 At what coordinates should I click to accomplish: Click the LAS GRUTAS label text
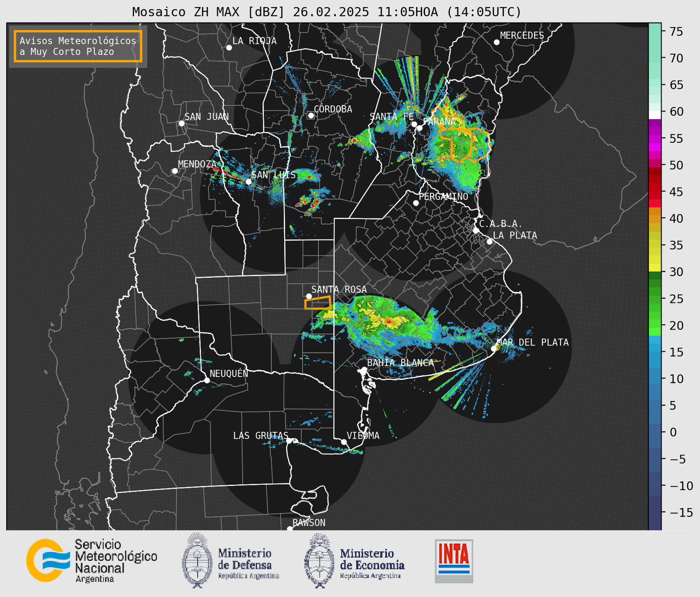point(261,436)
